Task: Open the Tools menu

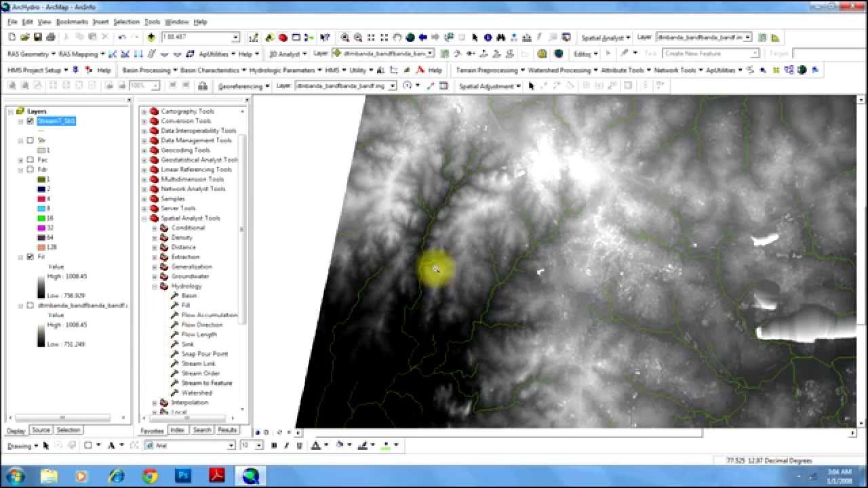Action: pyautogui.click(x=153, y=22)
